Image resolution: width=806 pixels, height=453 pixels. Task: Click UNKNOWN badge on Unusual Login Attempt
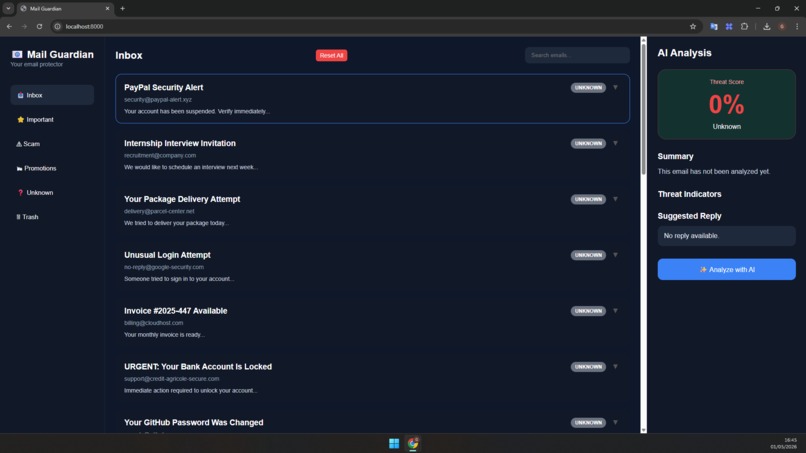(x=588, y=255)
